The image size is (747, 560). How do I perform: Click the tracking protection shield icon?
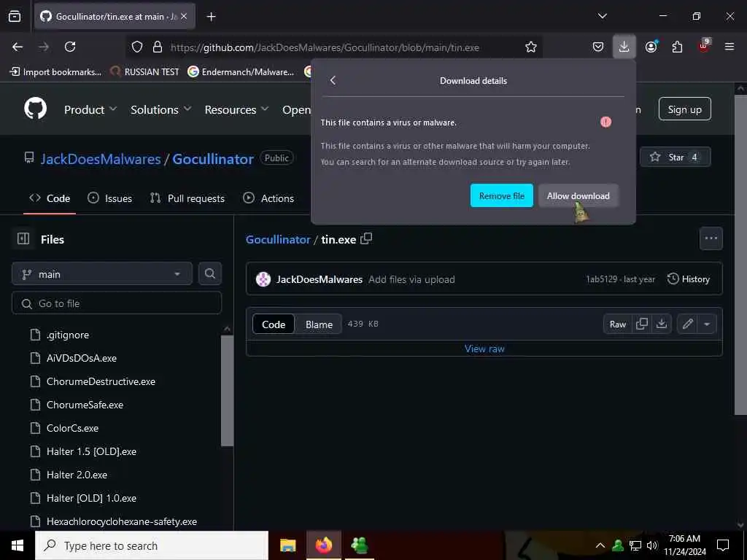click(x=137, y=47)
